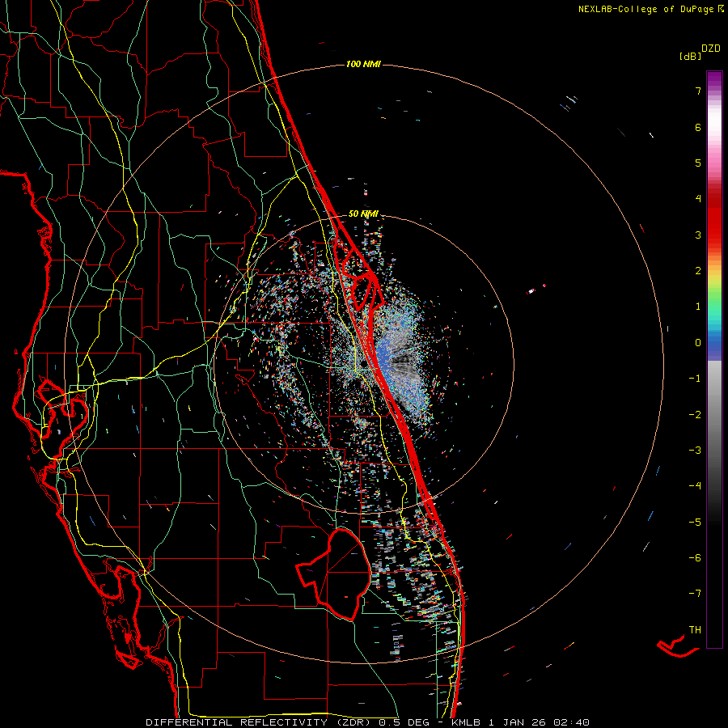The width and height of the screenshot is (728, 728).
Task: Click the -4 tick label on color scale
Action: pos(695,485)
